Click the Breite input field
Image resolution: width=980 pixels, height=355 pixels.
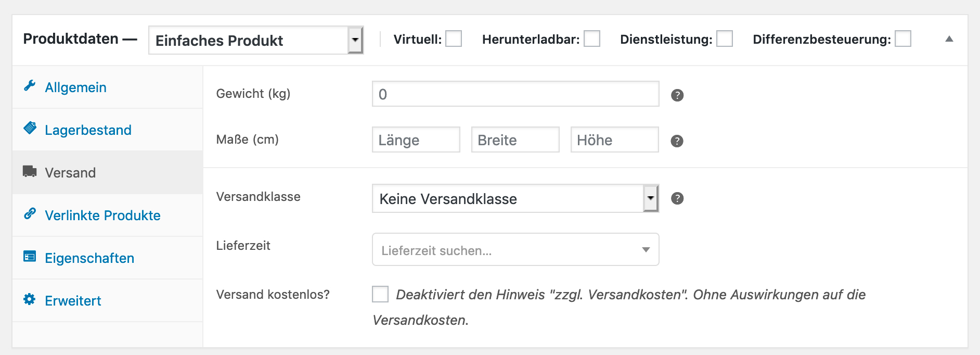point(515,140)
